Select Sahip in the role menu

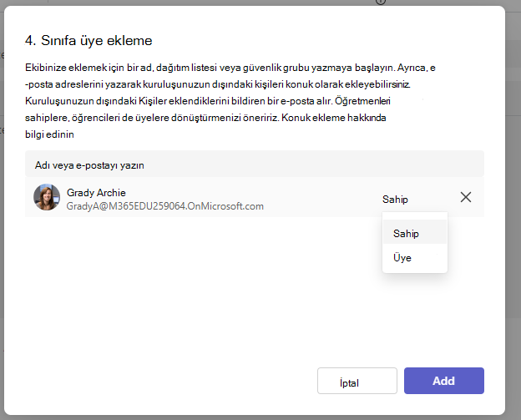(x=415, y=233)
